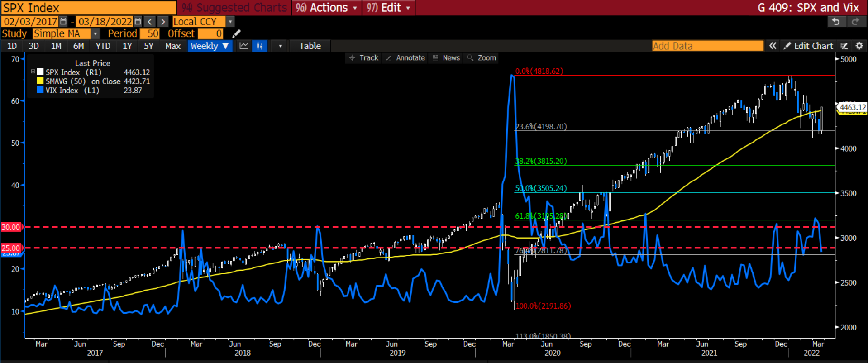The width and height of the screenshot is (868, 363).
Task: Click the white SPX Index legend swatch
Action: 40,72
